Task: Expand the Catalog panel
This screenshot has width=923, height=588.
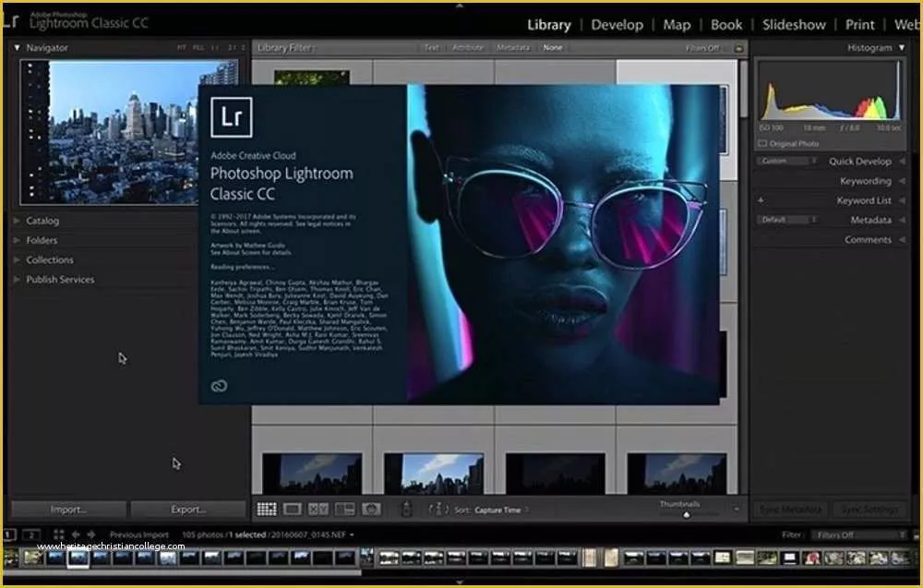Action: [x=17, y=221]
